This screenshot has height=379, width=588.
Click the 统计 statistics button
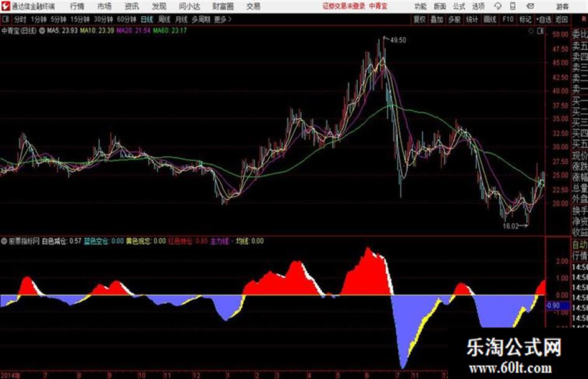click(x=472, y=19)
